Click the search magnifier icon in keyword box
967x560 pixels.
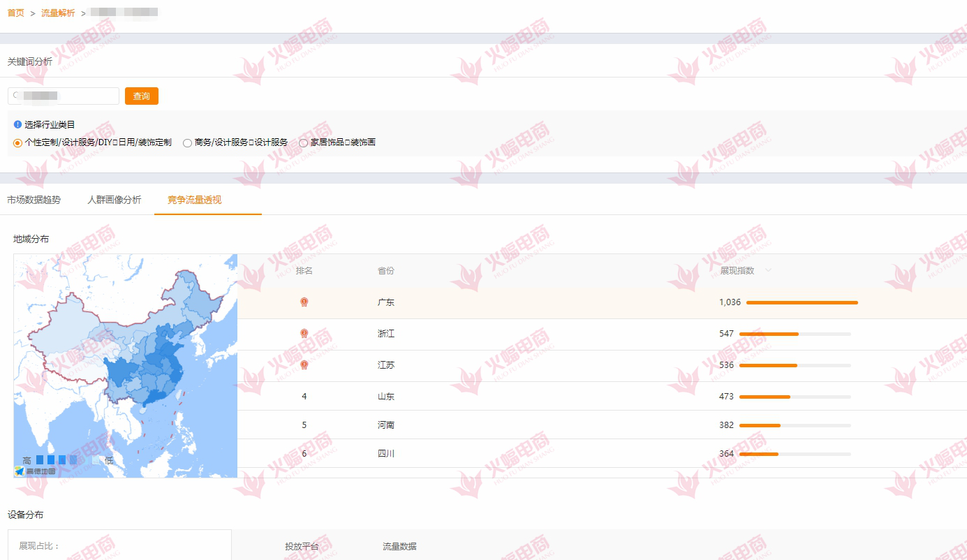click(16, 95)
